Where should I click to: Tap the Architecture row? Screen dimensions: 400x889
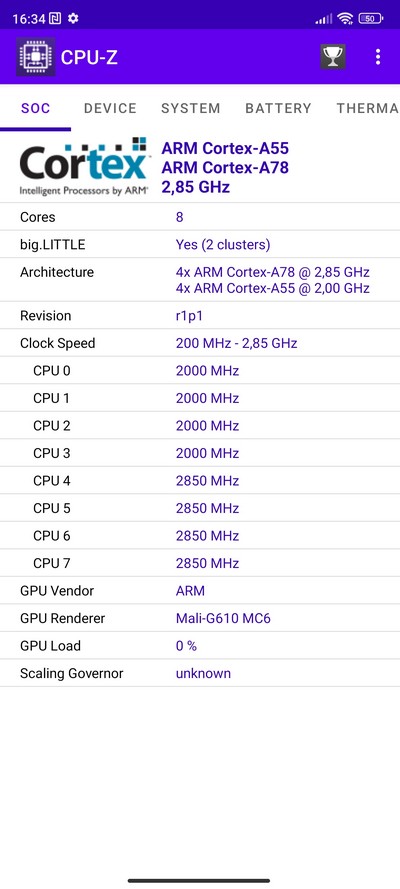pyautogui.click(x=200, y=280)
